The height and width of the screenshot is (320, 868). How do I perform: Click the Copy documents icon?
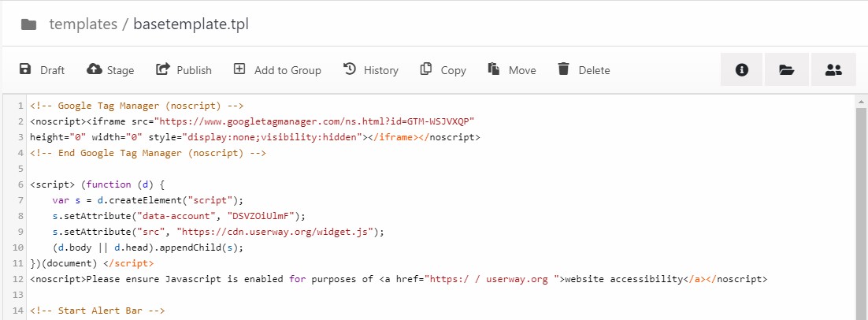426,69
